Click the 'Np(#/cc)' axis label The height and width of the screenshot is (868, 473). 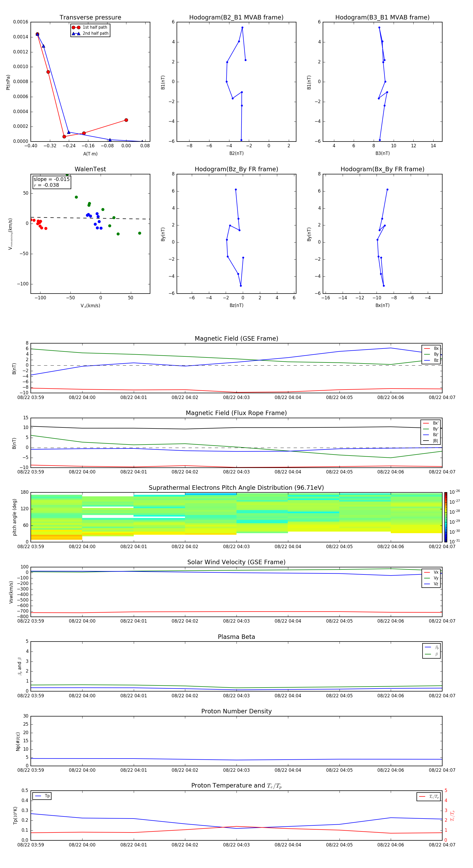18,741
